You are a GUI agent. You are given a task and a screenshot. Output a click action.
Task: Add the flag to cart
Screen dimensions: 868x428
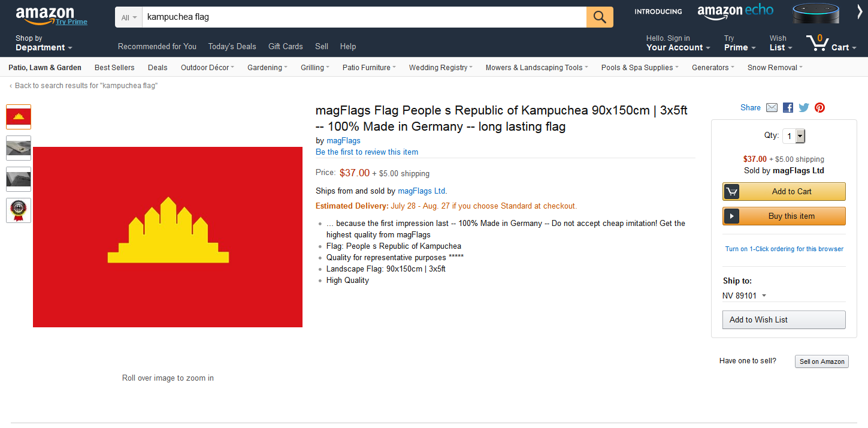784,191
